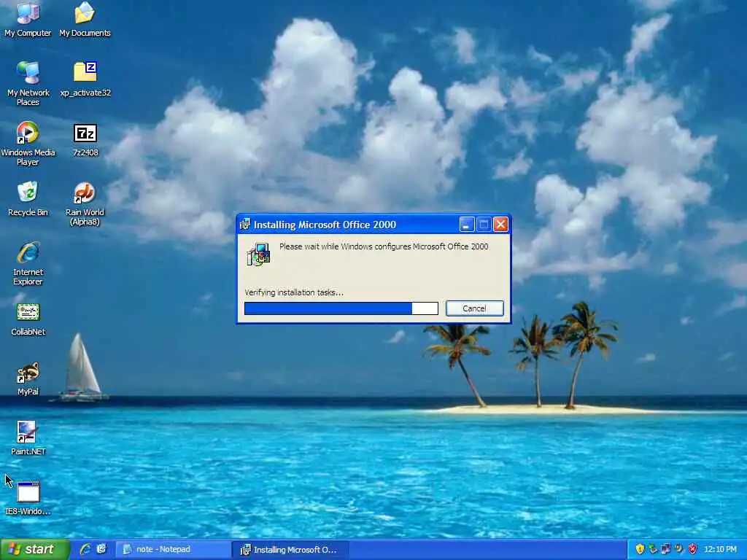Screen dimensions: 747x560
Task: Click the volume speaker tray icon
Action: point(679,549)
